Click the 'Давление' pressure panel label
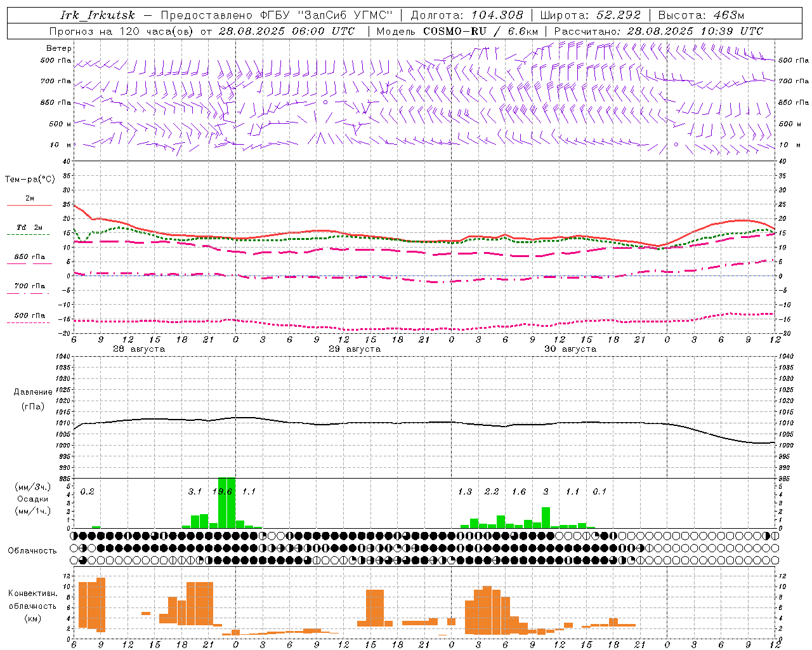Image resolution: width=812 pixels, height=650 pixels. (x=33, y=392)
